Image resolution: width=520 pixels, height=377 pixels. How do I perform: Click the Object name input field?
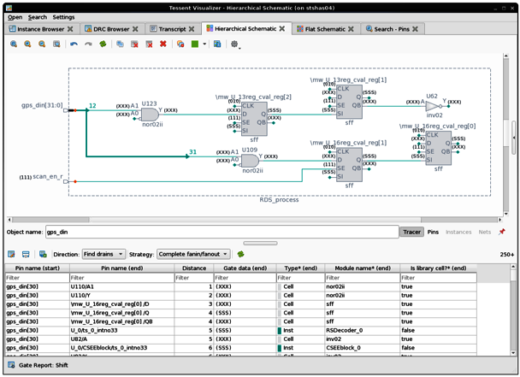point(222,232)
